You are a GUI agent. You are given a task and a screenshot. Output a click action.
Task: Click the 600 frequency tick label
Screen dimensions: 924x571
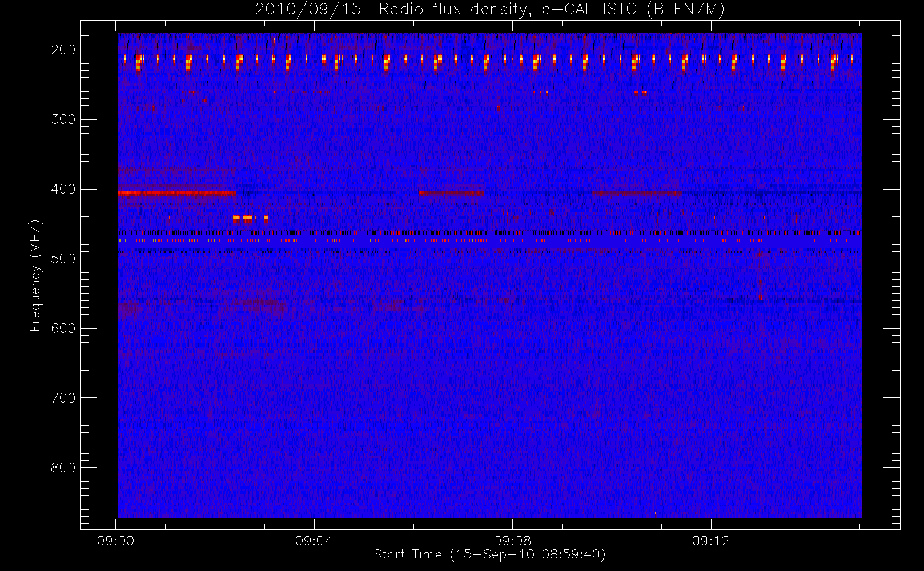point(63,328)
